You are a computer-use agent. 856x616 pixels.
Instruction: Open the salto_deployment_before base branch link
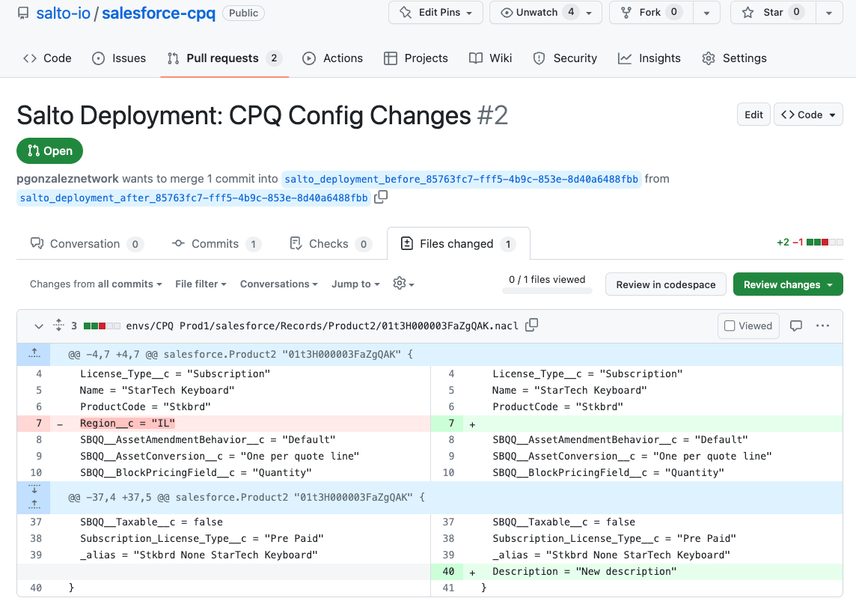[x=462, y=179]
